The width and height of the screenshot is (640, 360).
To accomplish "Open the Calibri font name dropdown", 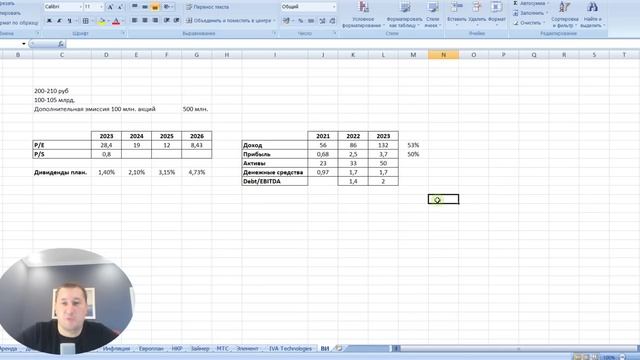I will (x=80, y=7).
